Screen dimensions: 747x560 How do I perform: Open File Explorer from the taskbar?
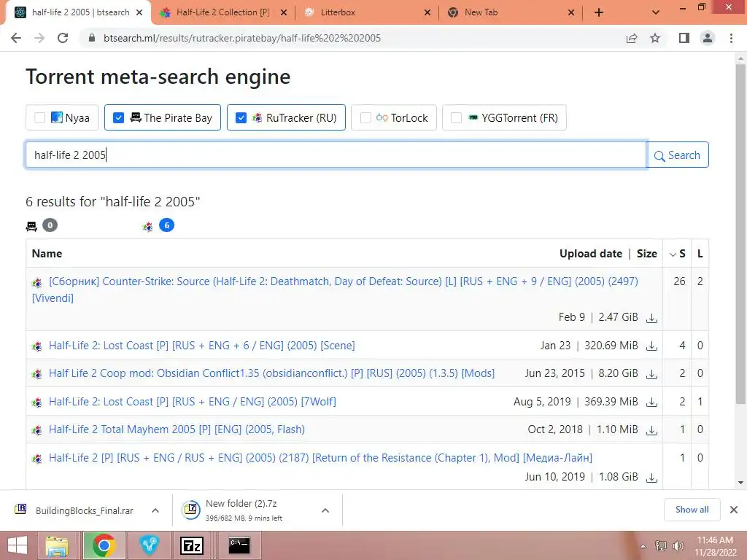pos(57,545)
